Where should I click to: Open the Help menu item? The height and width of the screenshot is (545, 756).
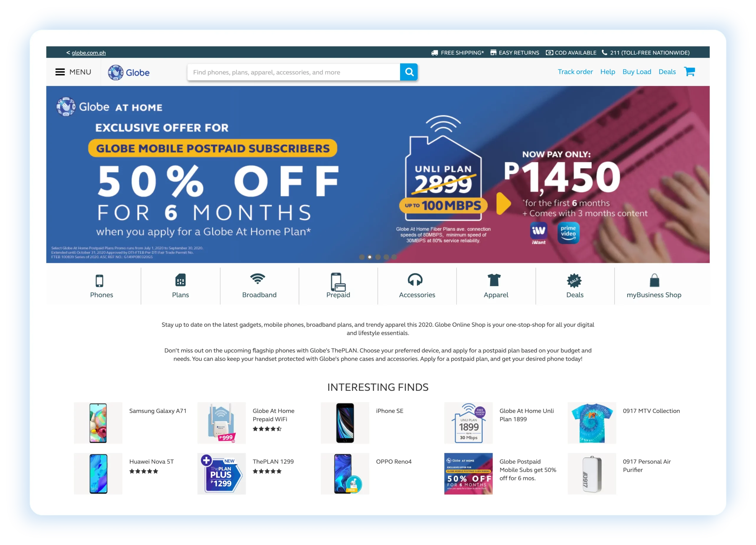tap(607, 72)
